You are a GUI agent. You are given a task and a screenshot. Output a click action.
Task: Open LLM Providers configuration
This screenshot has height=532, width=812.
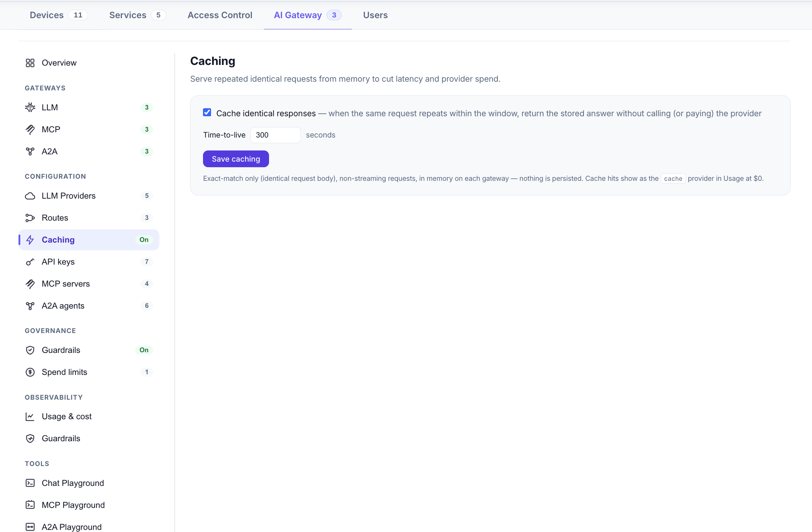pos(89,196)
